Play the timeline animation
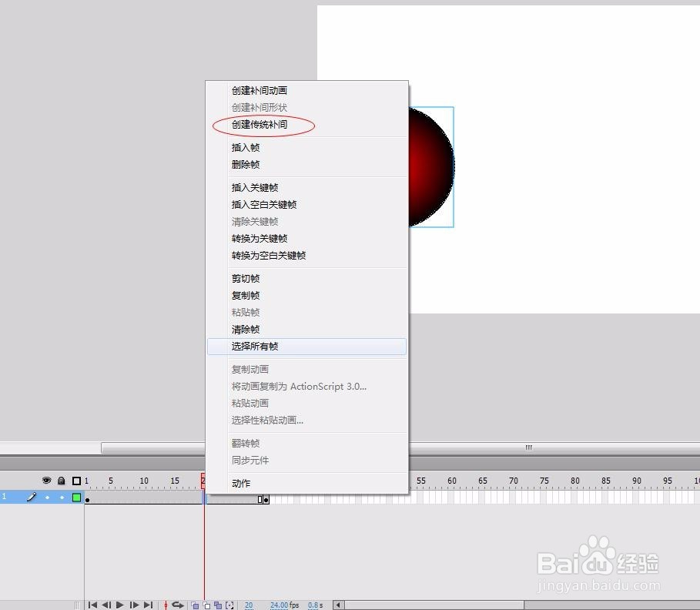The width and height of the screenshot is (700, 610). (119, 605)
